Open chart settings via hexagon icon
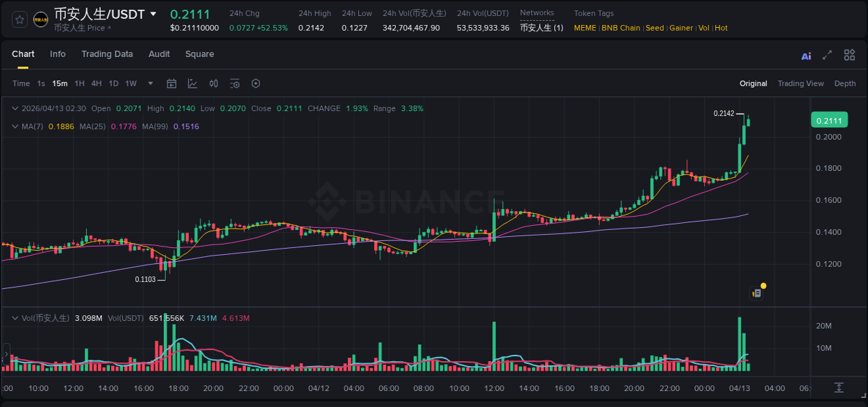 point(256,83)
